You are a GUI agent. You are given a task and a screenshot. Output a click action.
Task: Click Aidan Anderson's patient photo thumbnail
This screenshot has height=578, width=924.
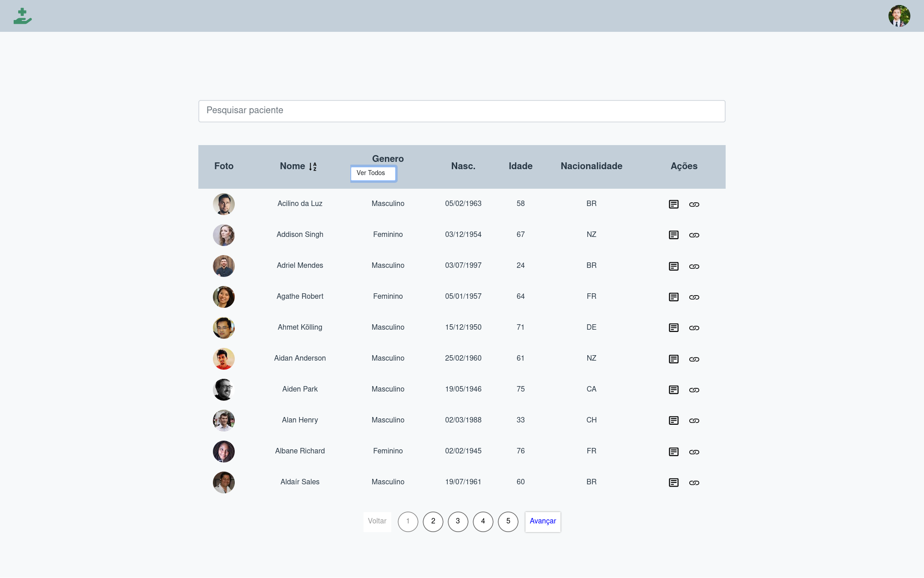[223, 359]
